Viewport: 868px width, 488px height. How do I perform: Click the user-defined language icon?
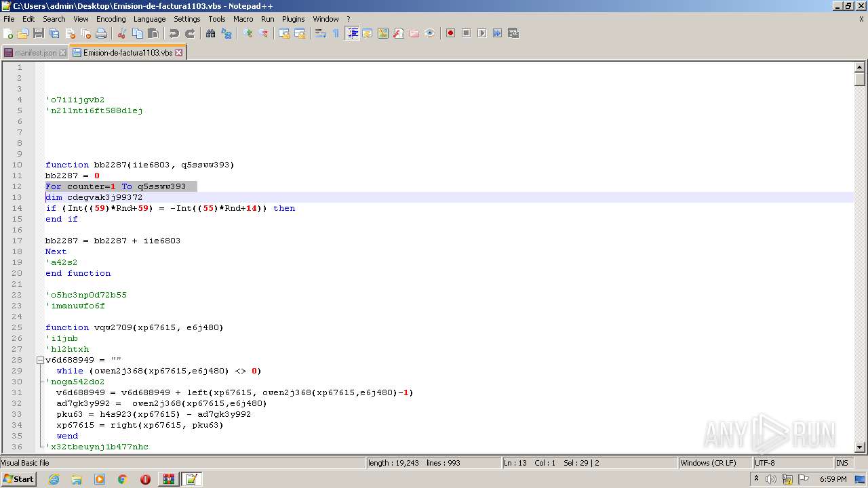tap(368, 33)
